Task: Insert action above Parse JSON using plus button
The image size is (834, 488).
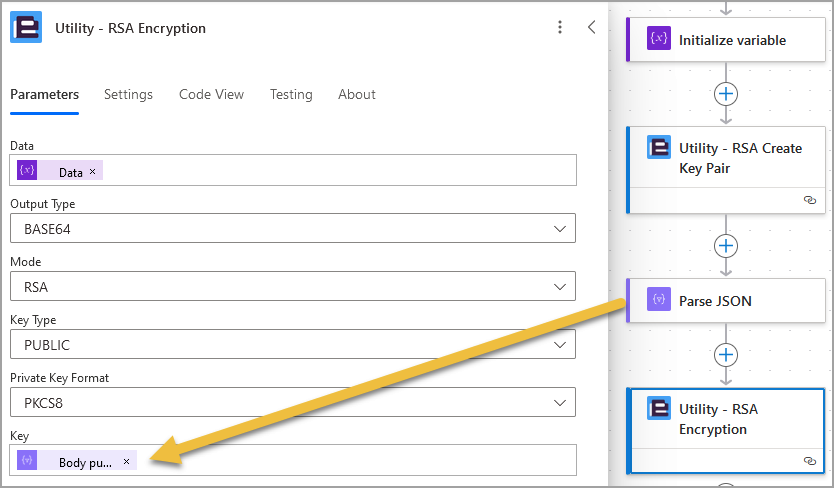Action: (x=726, y=246)
